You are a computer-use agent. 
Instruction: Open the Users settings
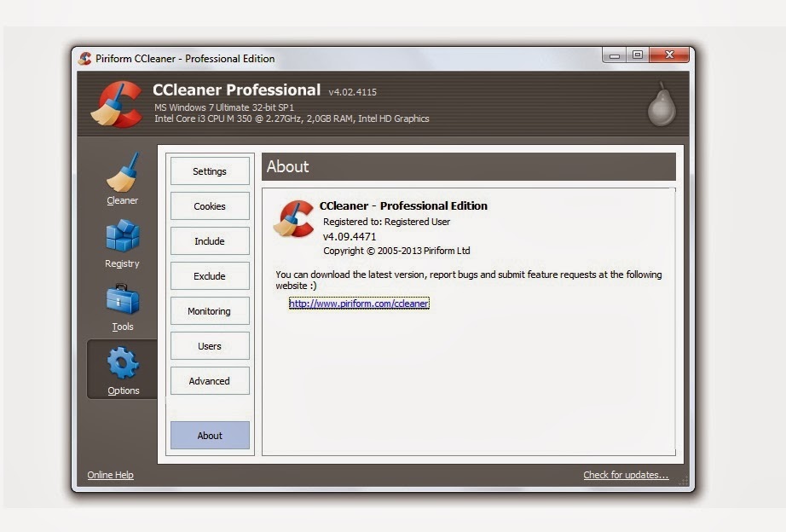[210, 345]
